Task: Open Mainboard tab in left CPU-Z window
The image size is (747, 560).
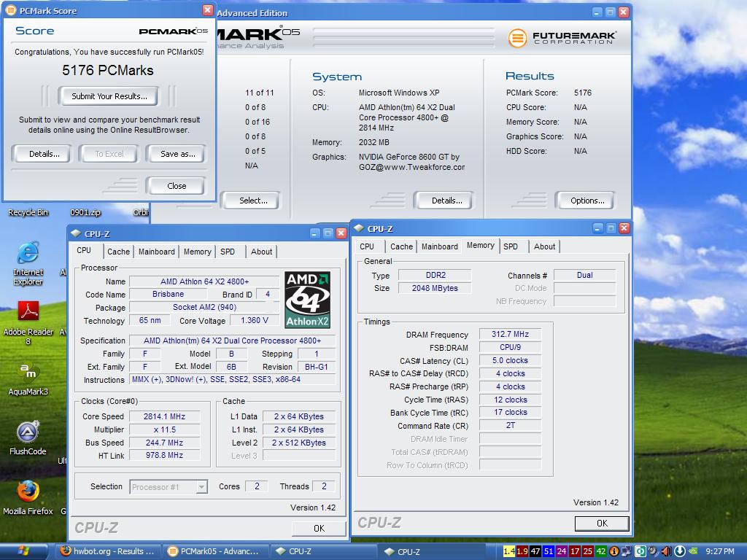Action: (157, 252)
